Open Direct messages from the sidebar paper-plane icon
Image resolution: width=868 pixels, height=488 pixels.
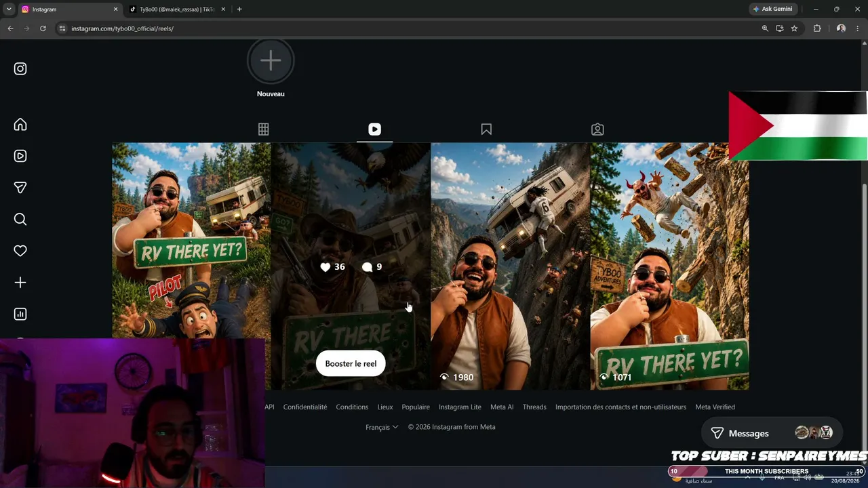coord(20,188)
